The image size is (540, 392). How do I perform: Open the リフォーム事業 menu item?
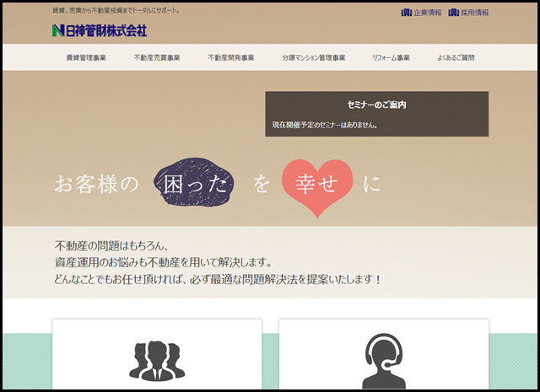point(391,58)
